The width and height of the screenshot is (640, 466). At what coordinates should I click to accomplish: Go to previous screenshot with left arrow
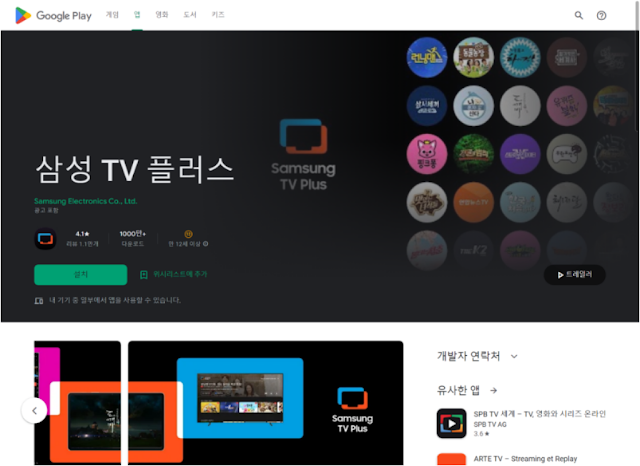coord(34,411)
